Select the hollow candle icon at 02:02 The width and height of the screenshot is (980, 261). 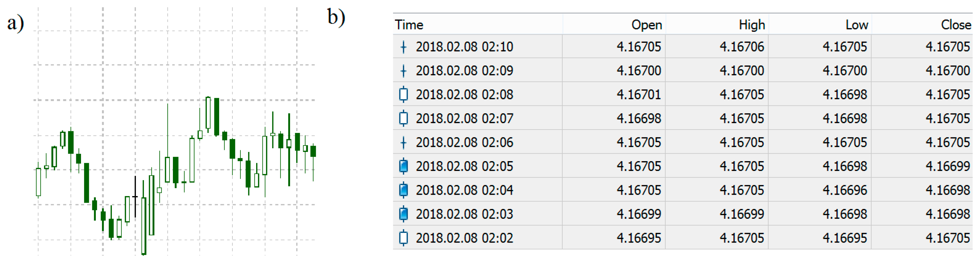(404, 238)
